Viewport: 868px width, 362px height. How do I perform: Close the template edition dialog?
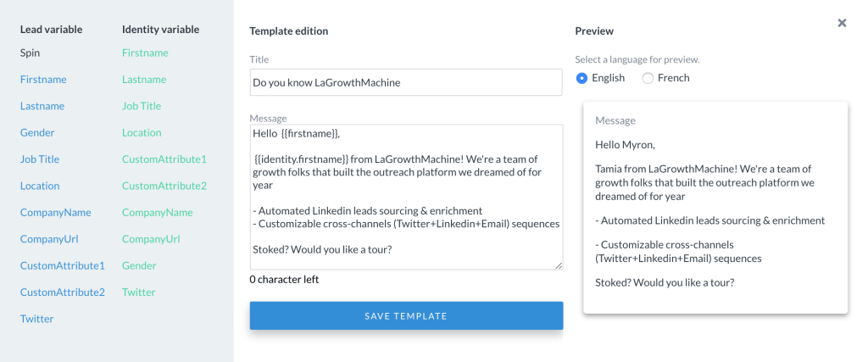(842, 23)
